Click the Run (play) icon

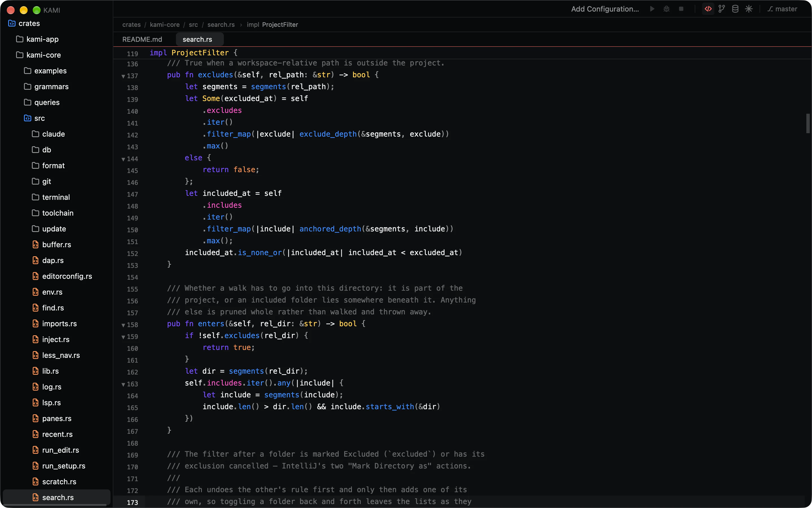(652, 9)
